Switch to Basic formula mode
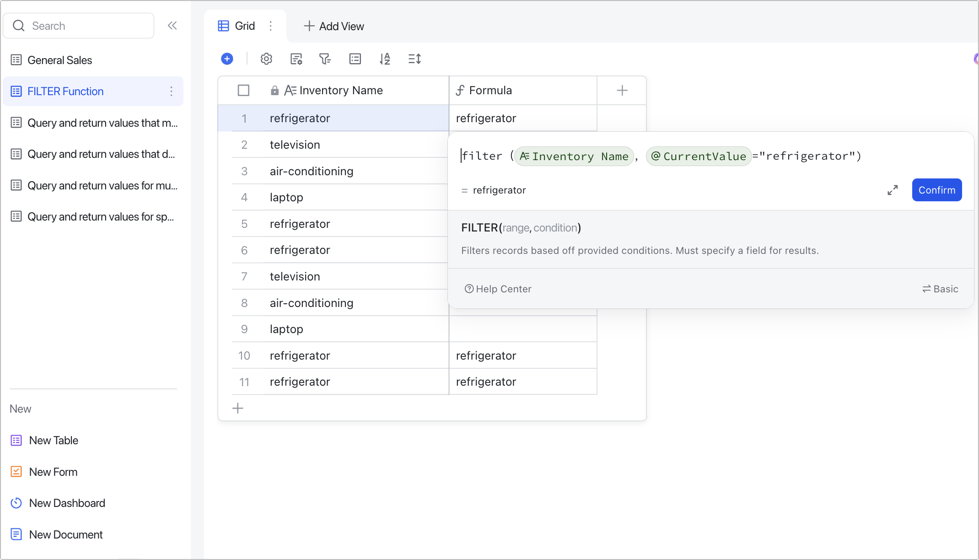Image resolution: width=979 pixels, height=560 pixels. [x=940, y=289]
